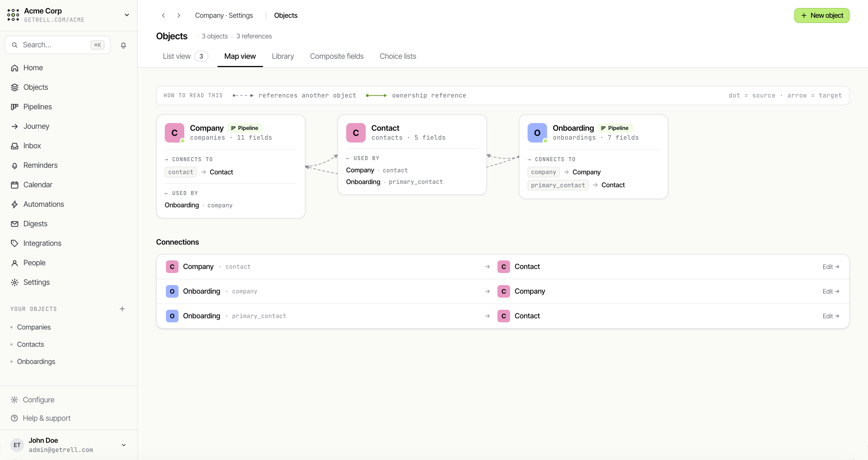Edit the Onboarding primary_contact connection
This screenshot has height=460, width=868.
[x=831, y=316]
